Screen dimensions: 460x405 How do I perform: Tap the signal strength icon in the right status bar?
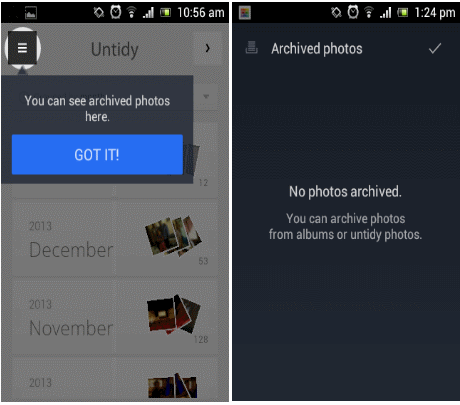385,13
